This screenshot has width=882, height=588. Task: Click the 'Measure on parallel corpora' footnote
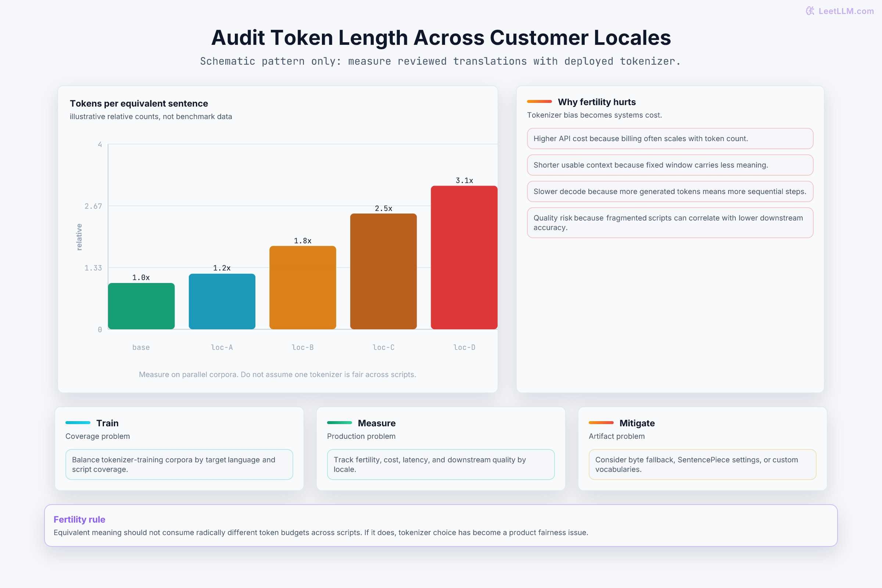pyautogui.click(x=277, y=374)
